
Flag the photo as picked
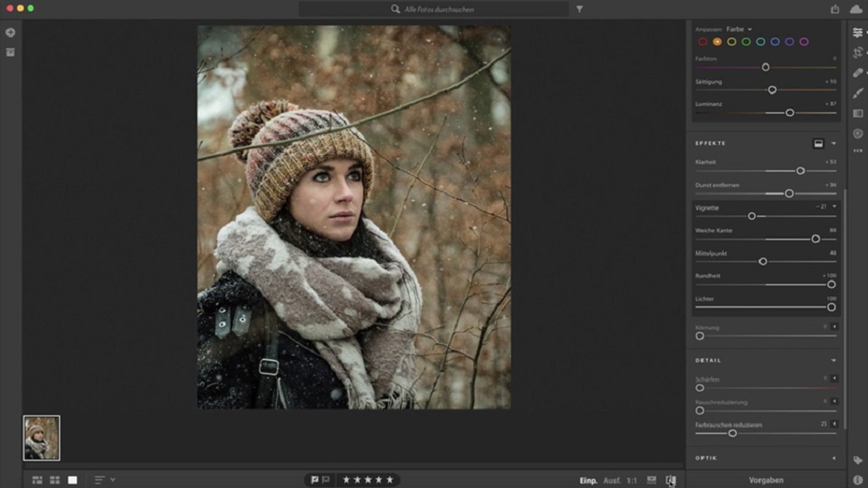315,480
